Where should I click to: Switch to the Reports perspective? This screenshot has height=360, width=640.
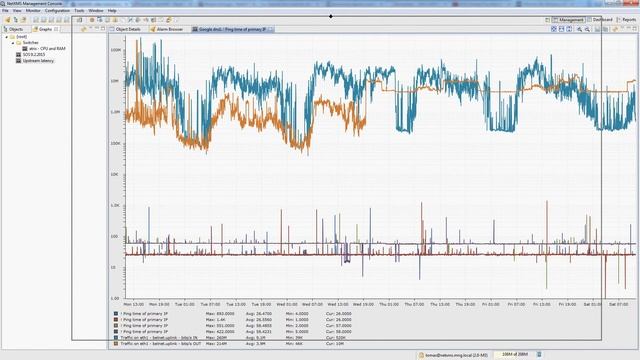(628, 20)
